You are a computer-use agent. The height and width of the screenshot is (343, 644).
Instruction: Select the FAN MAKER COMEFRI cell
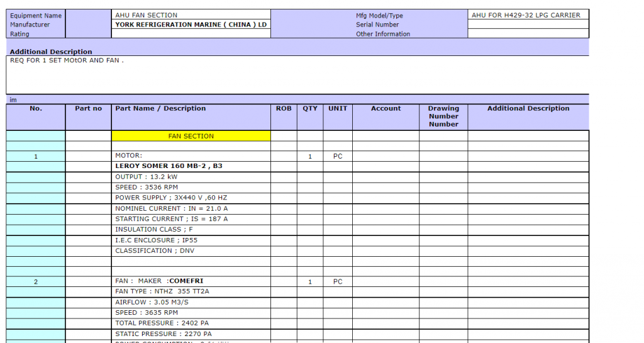tap(191, 281)
